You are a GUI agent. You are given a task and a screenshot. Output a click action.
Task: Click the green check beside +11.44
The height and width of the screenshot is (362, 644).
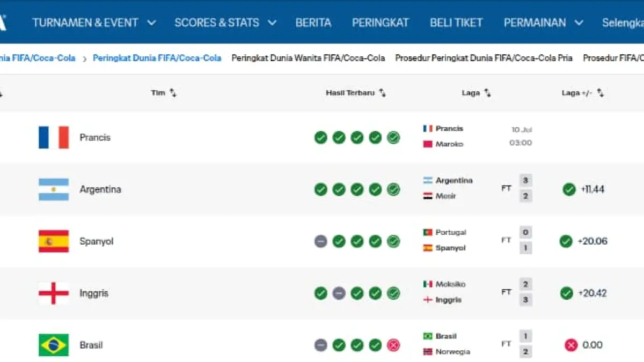(x=569, y=189)
